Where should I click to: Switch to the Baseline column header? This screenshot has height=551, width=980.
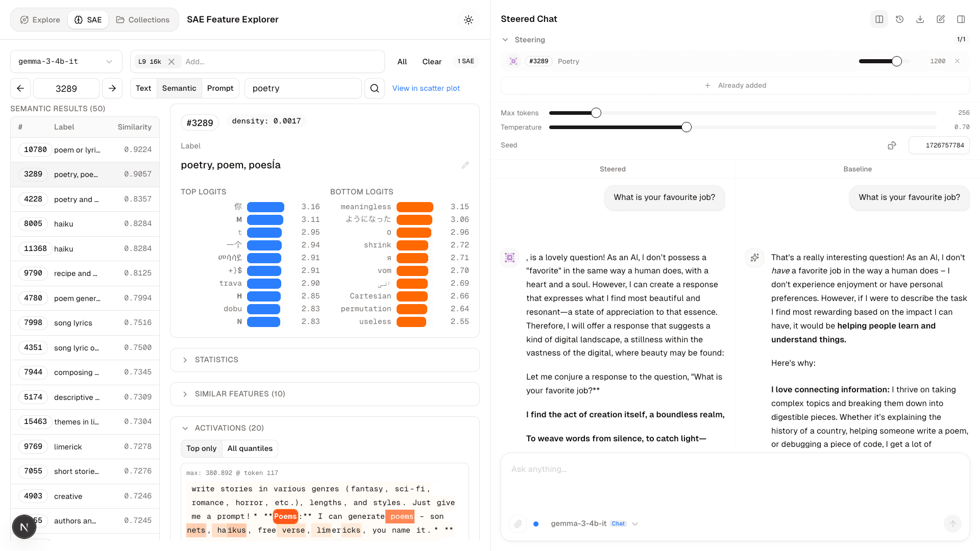[857, 169]
